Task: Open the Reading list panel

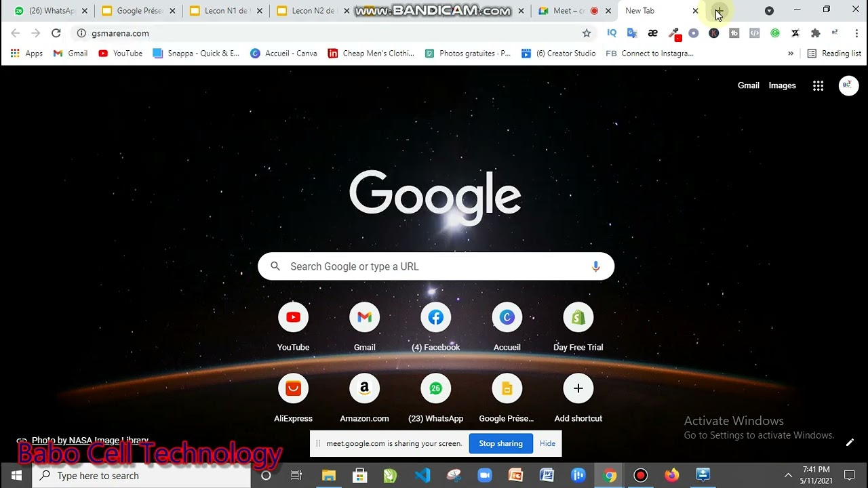Action: click(834, 54)
